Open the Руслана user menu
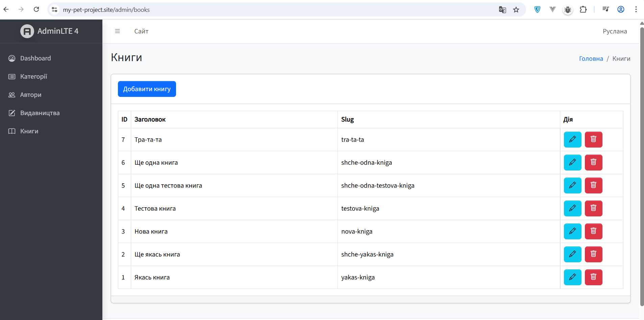644x320 pixels. tap(615, 31)
